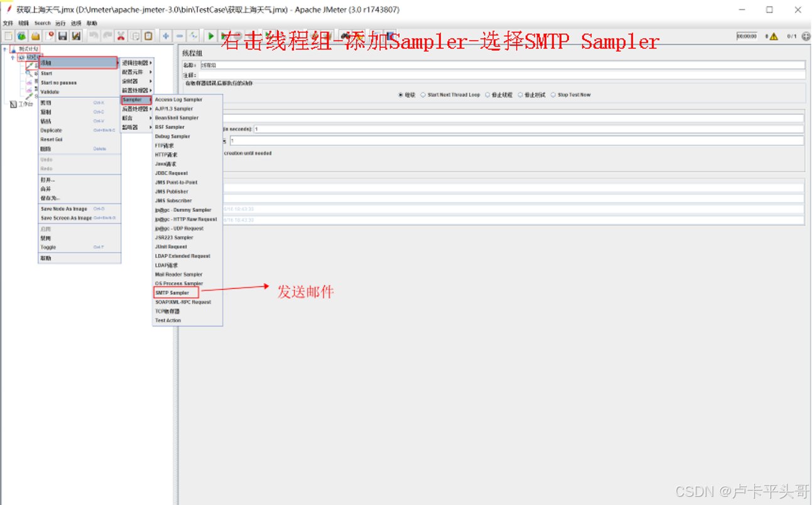This screenshot has width=812, height=505.
Task: Click the Templates toolbar icon
Action: (22, 36)
